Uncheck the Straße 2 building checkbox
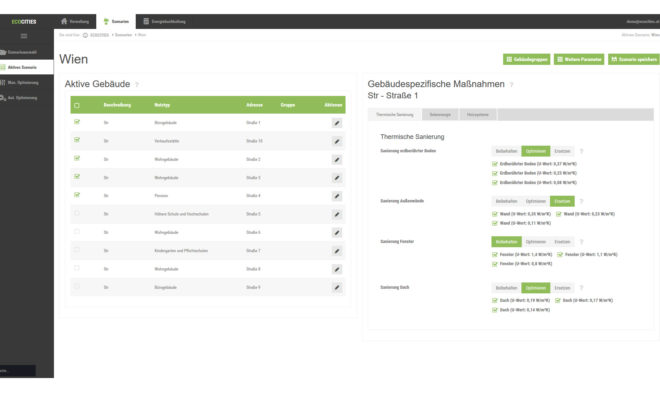This screenshot has width=660, height=420. click(x=77, y=159)
